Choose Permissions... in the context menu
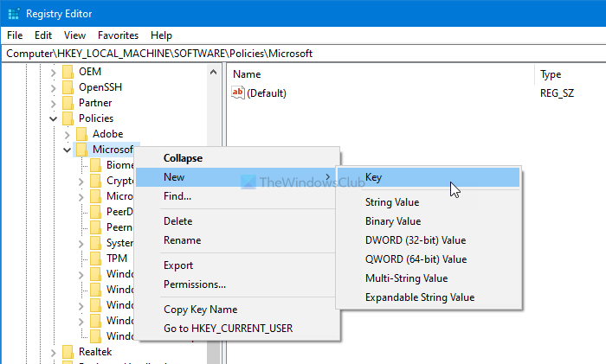Viewport: 606px width, 364px height. point(237,284)
